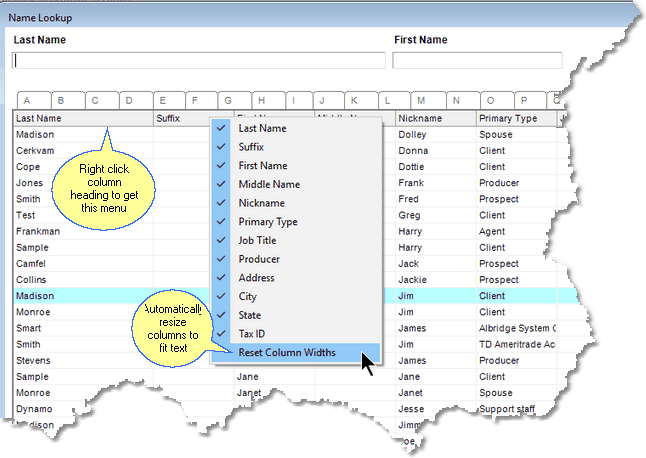Select the F letter tab
This screenshot has height=458, width=646.
coord(201,100)
